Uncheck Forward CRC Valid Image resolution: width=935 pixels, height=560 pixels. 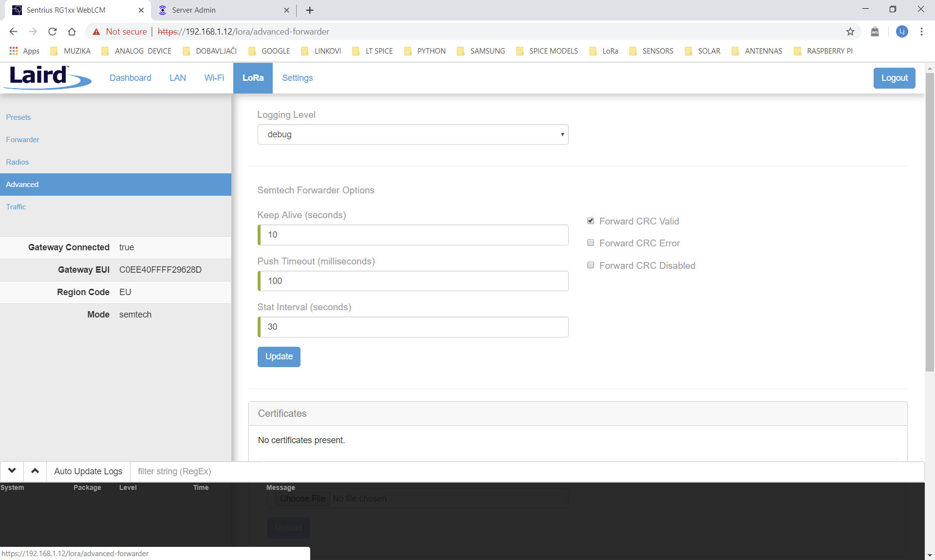click(590, 221)
